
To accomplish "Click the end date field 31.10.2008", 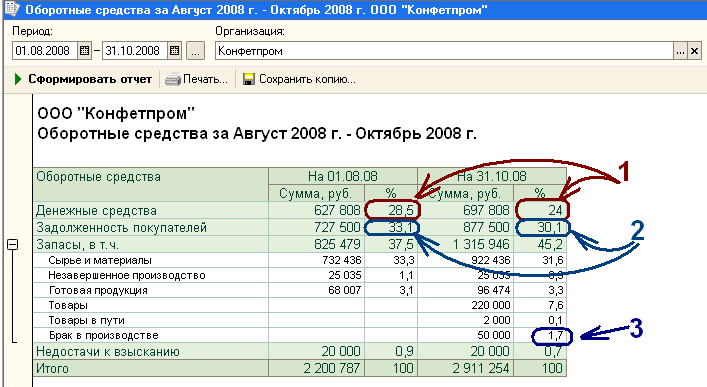I will pos(135,51).
